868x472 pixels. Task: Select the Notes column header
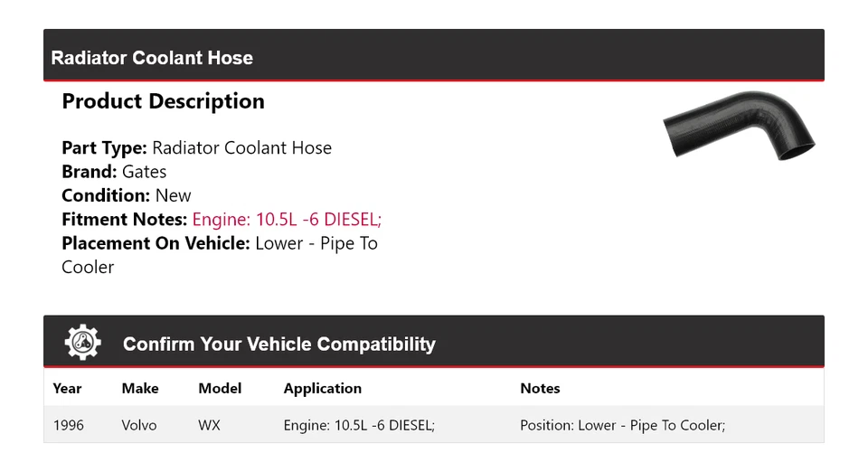coord(540,389)
